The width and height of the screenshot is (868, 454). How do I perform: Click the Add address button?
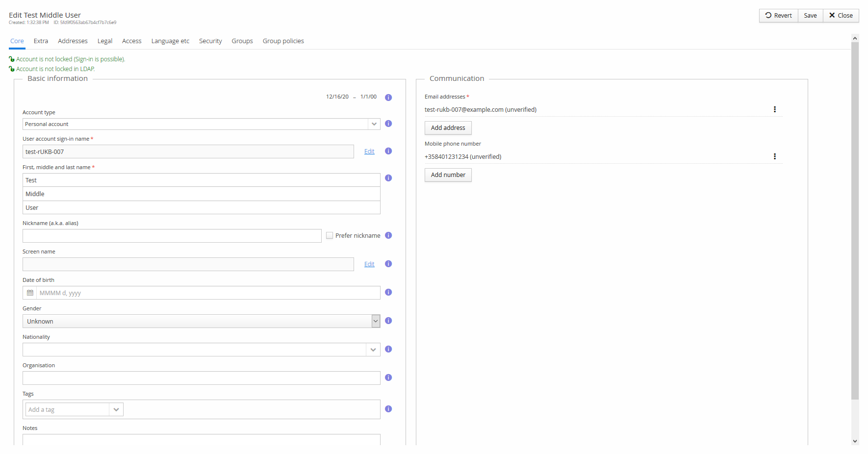pyautogui.click(x=448, y=128)
